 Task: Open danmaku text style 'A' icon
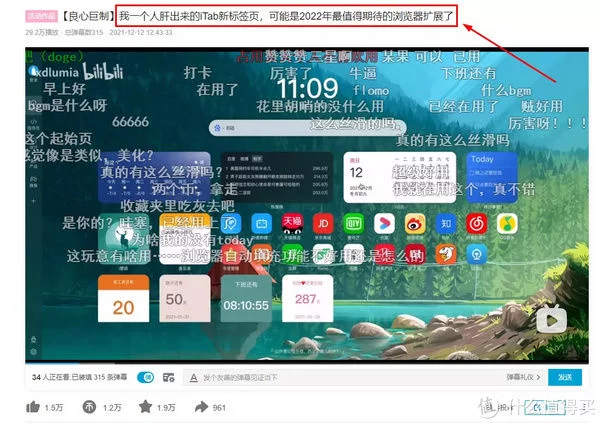click(194, 378)
